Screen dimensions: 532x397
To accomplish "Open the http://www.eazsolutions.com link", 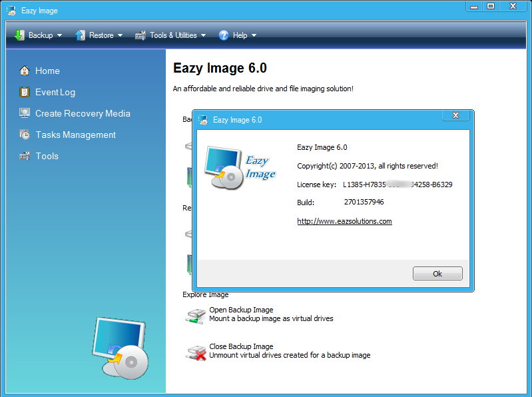I will click(344, 221).
